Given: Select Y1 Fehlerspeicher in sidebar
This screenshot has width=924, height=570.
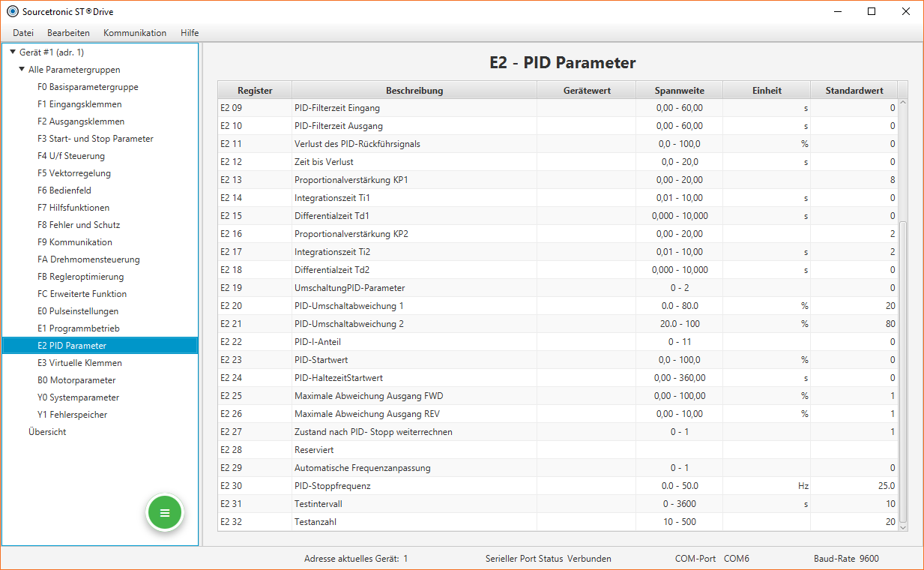Looking at the screenshot, I should [x=72, y=415].
